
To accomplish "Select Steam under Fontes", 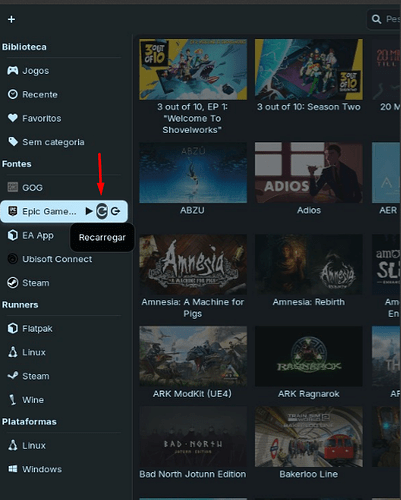I will [63, 283].
